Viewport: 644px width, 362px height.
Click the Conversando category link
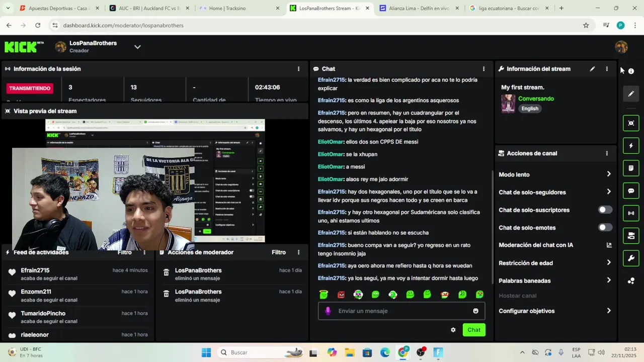click(536, 99)
